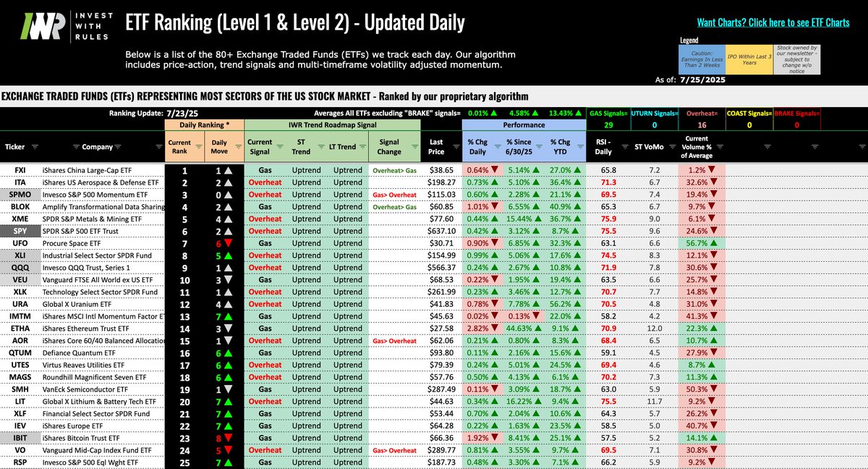The image size is (868, 469).
Task: Click Roundhill Magnificent Seven ETF name
Action: (x=93, y=377)
